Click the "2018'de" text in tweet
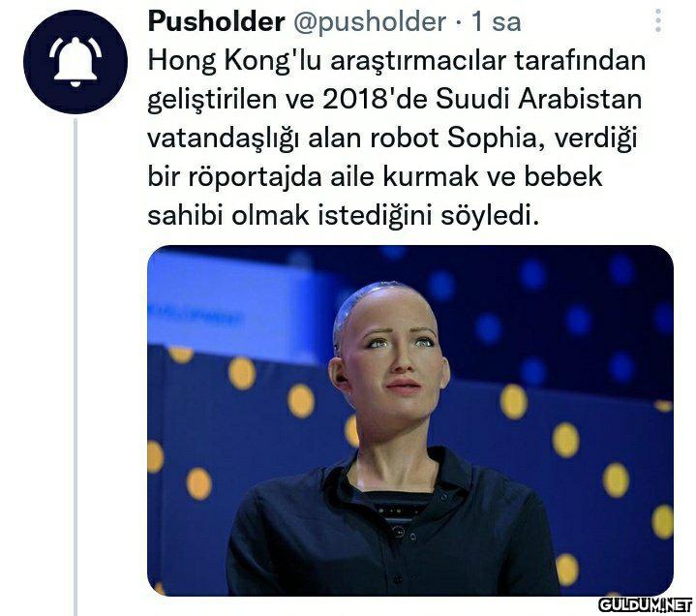This screenshot has width=696, height=616. (x=375, y=99)
